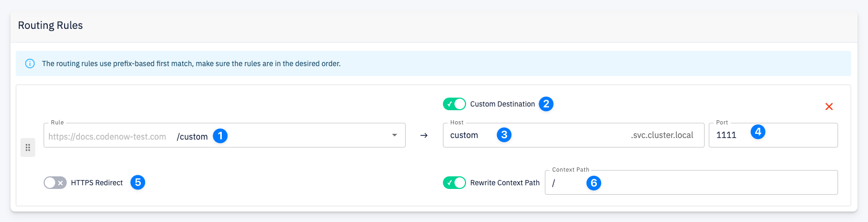Click the HTTPS Redirect label

97,183
